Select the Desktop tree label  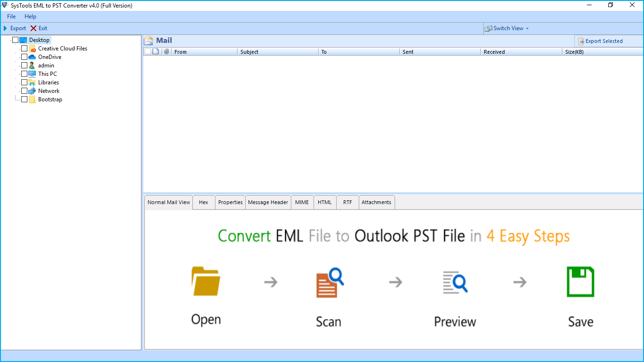click(39, 40)
